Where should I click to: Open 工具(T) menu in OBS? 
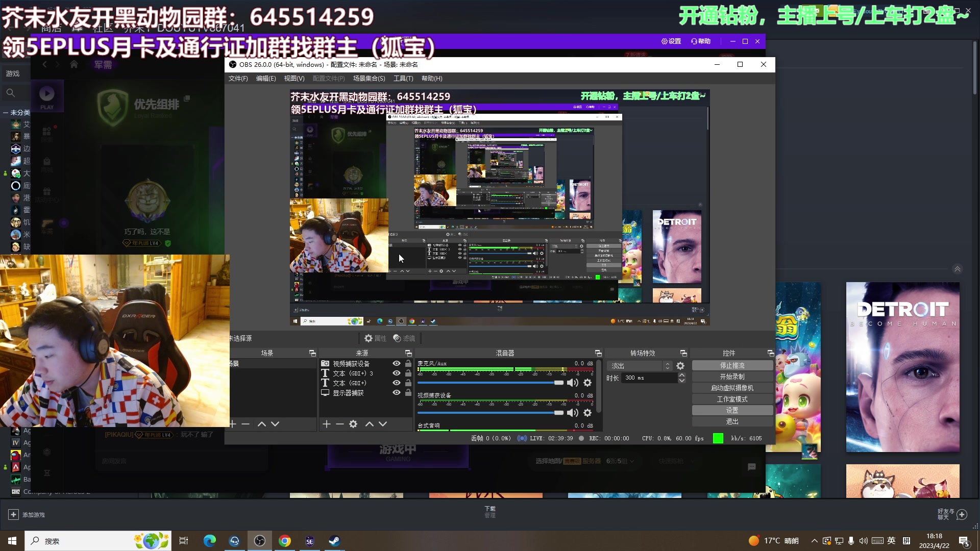(403, 79)
